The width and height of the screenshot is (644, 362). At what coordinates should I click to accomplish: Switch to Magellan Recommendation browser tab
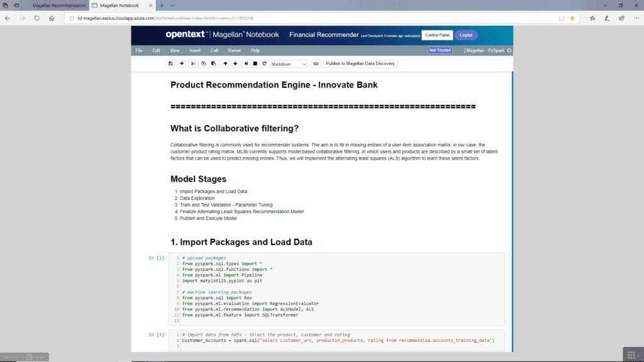pos(59,5)
